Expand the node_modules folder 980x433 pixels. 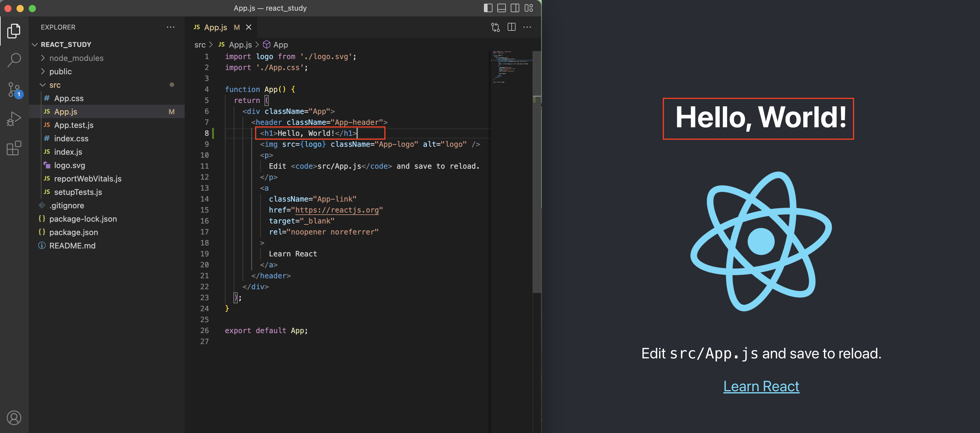[x=76, y=58]
